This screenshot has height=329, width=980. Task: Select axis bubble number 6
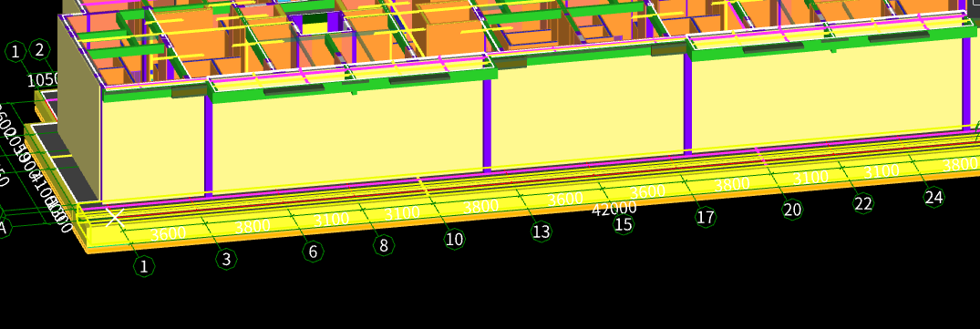(313, 252)
